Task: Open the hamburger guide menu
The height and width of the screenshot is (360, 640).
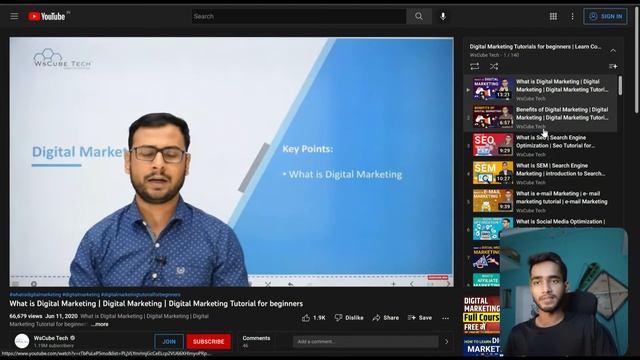Action: pyautogui.click(x=14, y=16)
